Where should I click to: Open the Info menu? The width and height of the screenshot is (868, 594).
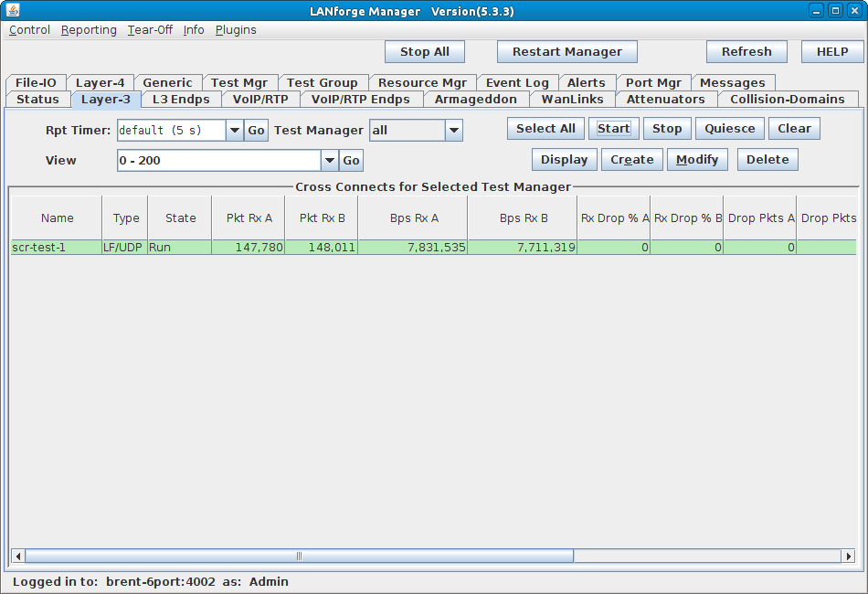pos(194,30)
